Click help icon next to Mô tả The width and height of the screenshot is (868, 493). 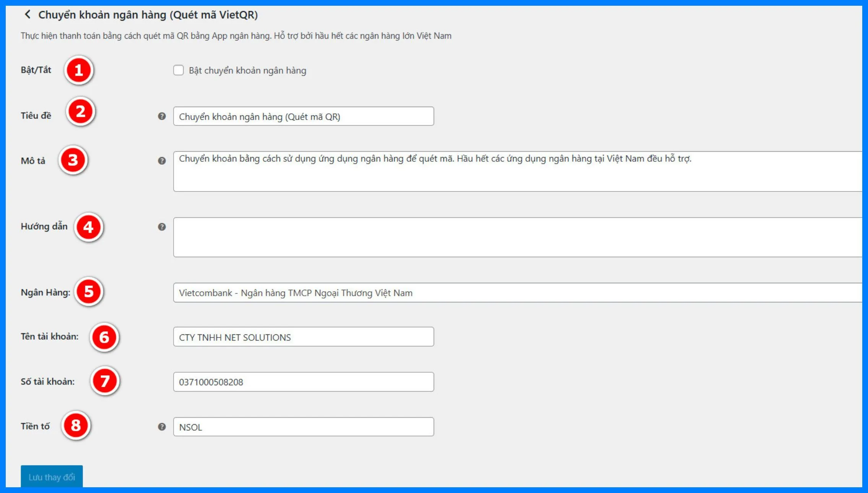point(162,161)
